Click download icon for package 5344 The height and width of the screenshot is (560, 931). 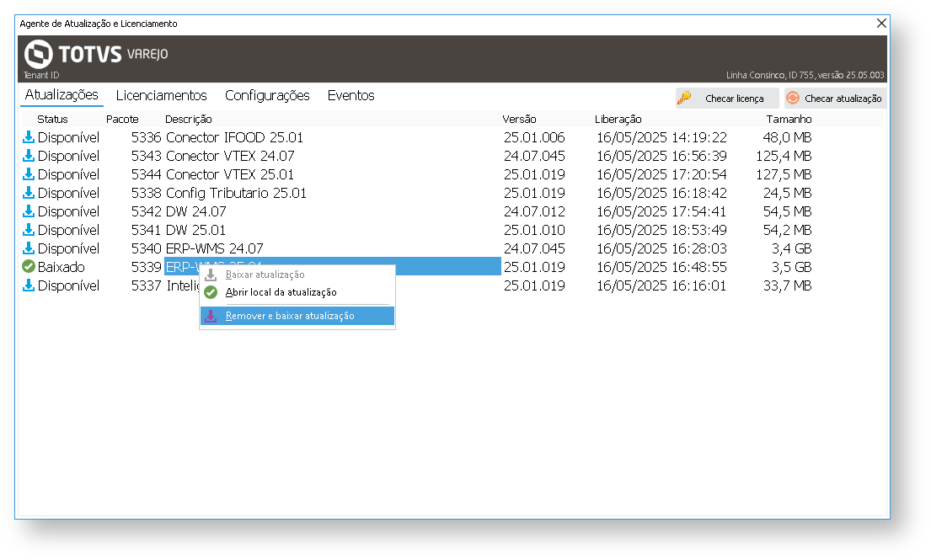pyautogui.click(x=29, y=174)
